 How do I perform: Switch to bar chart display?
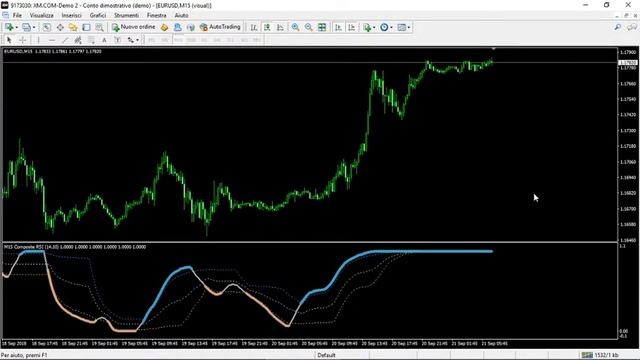[254, 27]
